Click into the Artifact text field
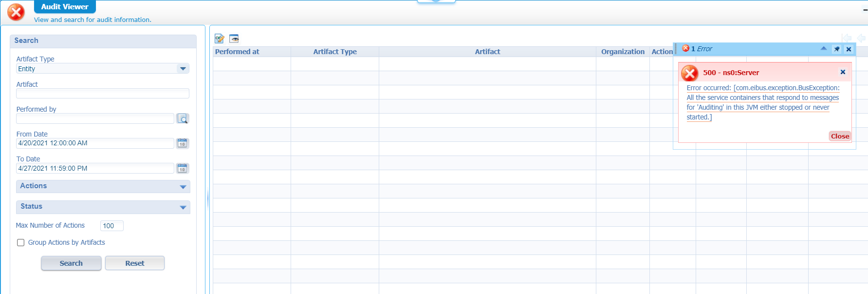 [x=103, y=94]
